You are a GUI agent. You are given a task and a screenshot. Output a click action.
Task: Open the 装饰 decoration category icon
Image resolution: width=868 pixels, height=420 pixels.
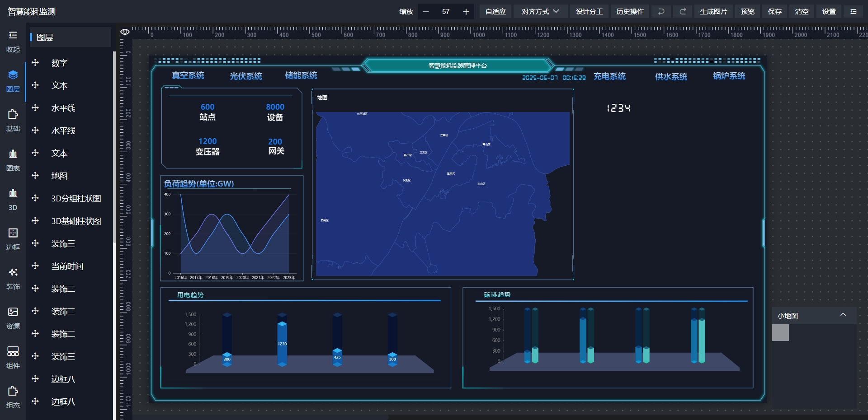[13, 272]
